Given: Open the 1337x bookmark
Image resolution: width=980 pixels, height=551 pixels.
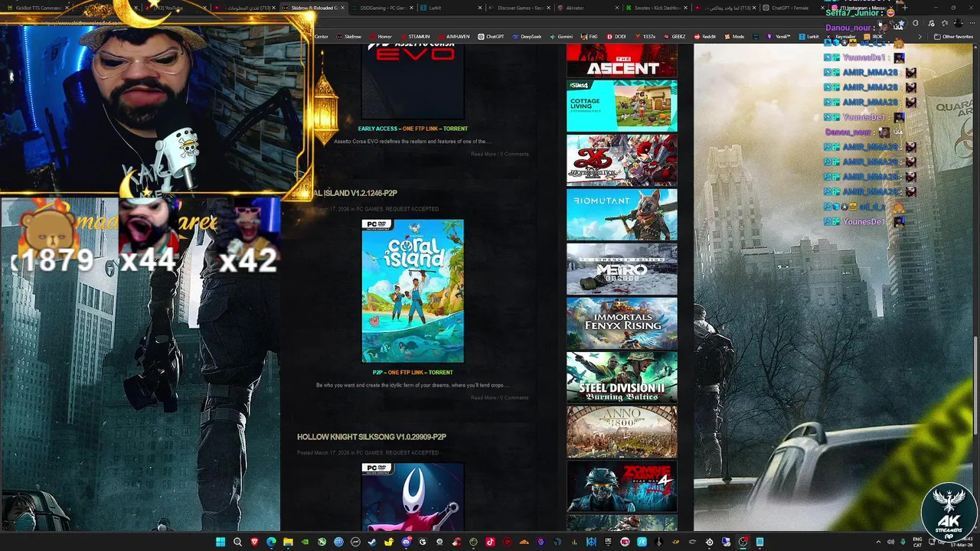Looking at the screenshot, I should click(x=645, y=37).
